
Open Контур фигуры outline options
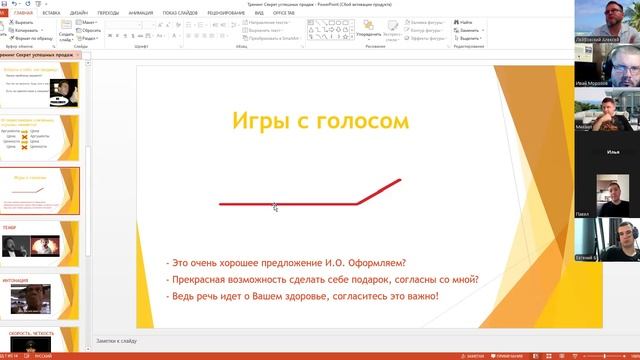click(424, 30)
